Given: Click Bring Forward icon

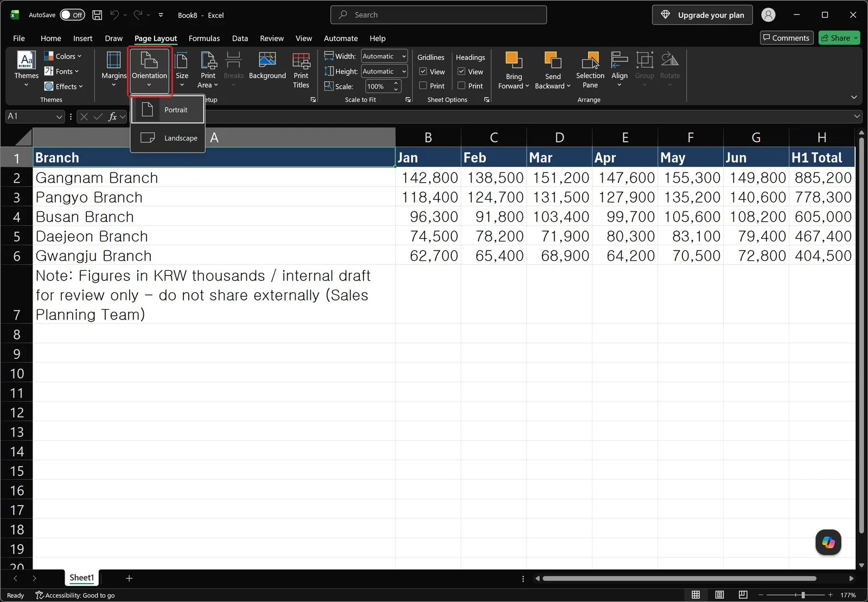Looking at the screenshot, I should pyautogui.click(x=513, y=60).
